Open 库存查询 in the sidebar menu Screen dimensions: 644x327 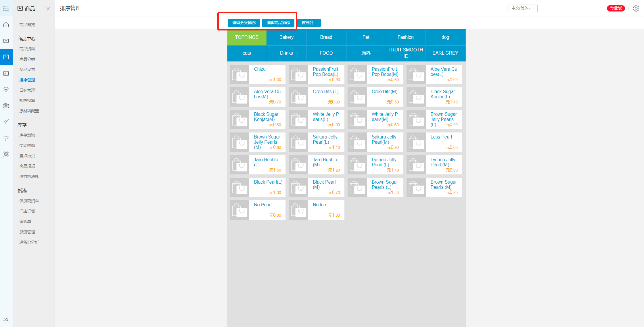coord(27,135)
